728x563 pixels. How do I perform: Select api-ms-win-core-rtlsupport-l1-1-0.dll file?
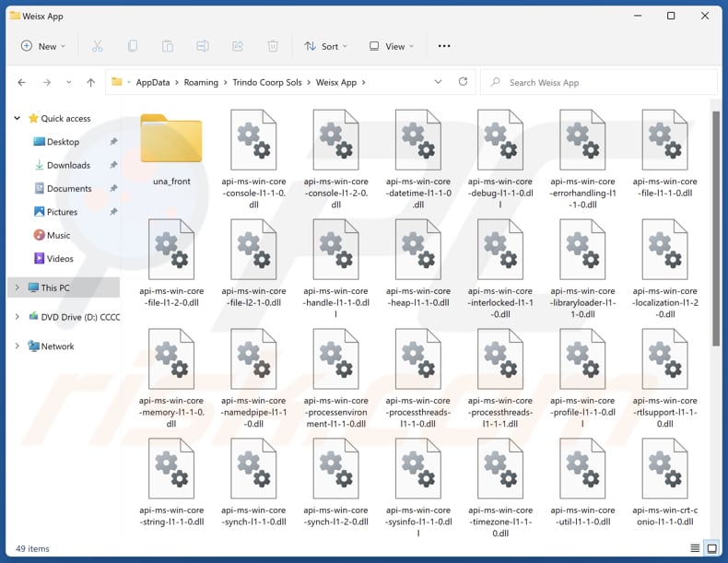[664, 379]
